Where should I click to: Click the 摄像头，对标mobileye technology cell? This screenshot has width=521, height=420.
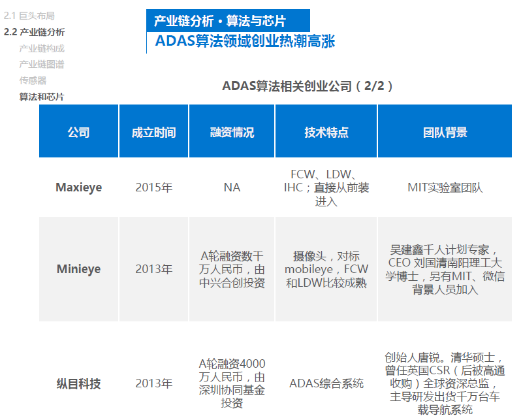point(326,269)
